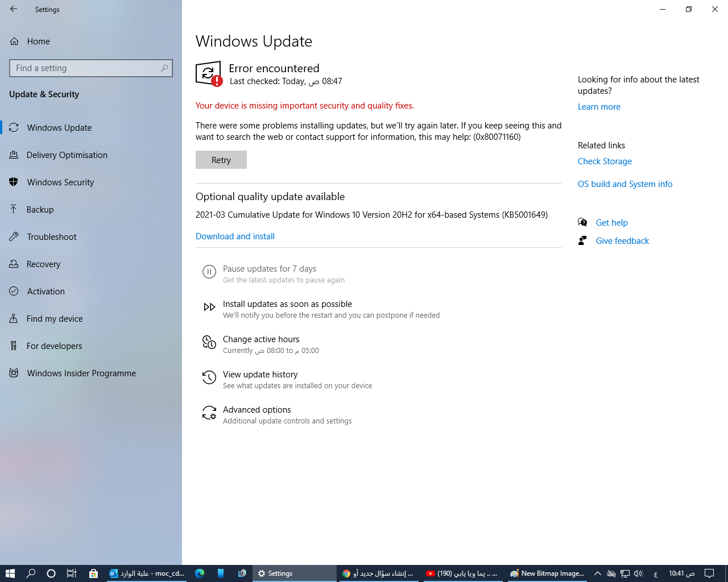The width and height of the screenshot is (728, 582).
Task: Click the Learn more link
Action: coord(599,107)
